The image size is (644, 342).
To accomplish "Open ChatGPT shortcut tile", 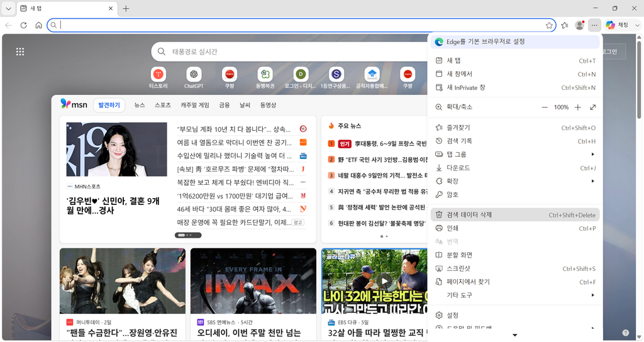I will click(194, 78).
